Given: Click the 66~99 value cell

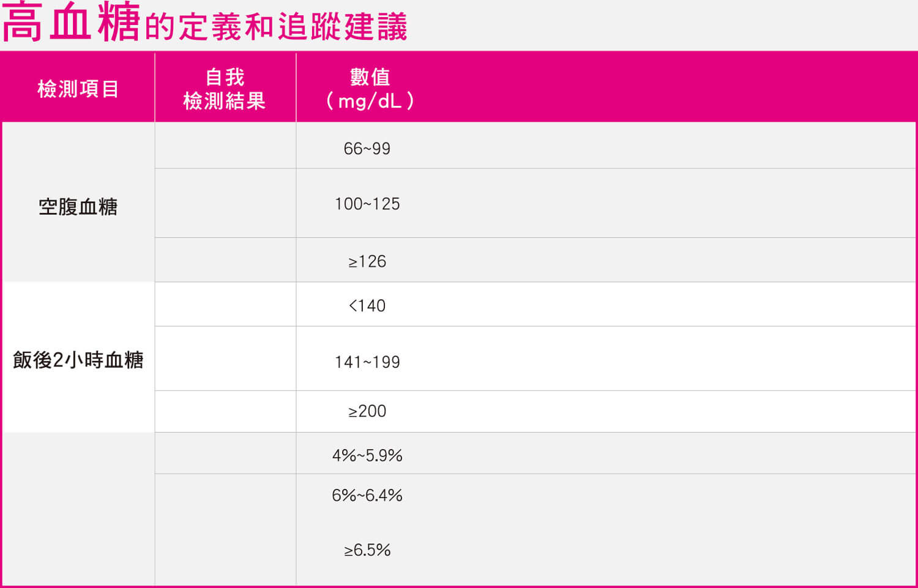Looking at the screenshot, I should [x=367, y=149].
